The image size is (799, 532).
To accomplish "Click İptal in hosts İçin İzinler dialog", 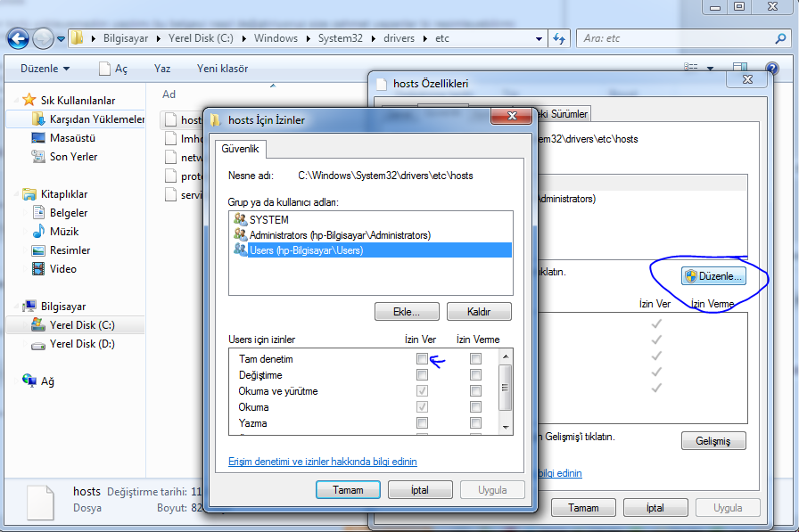I will (420, 490).
